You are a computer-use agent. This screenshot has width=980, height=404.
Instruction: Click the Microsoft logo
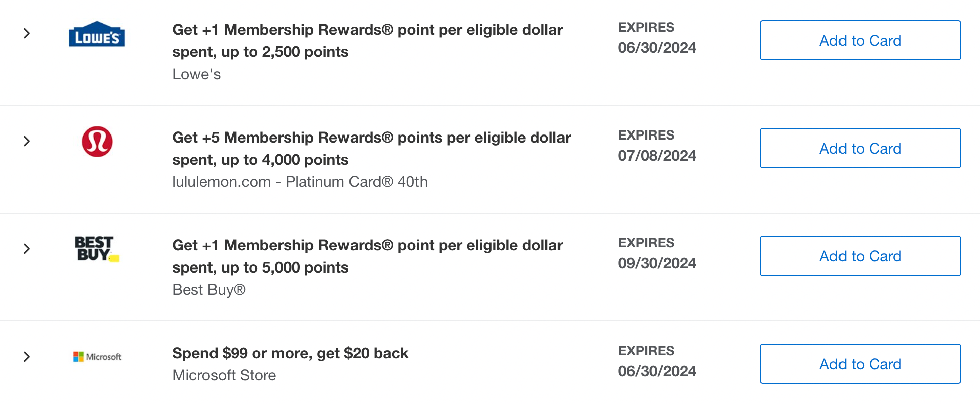[97, 357]
